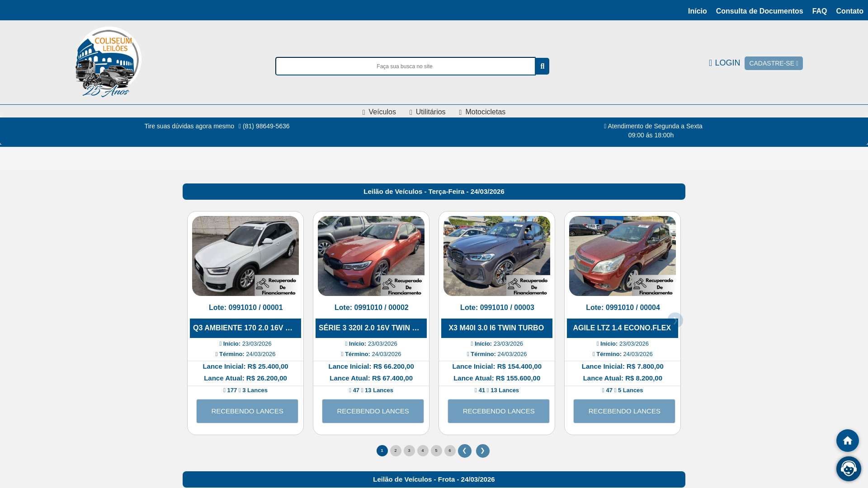The height and width of the screenshot is (488, 868).
Task: Click the LOGIN link
Action: point(724,63)
